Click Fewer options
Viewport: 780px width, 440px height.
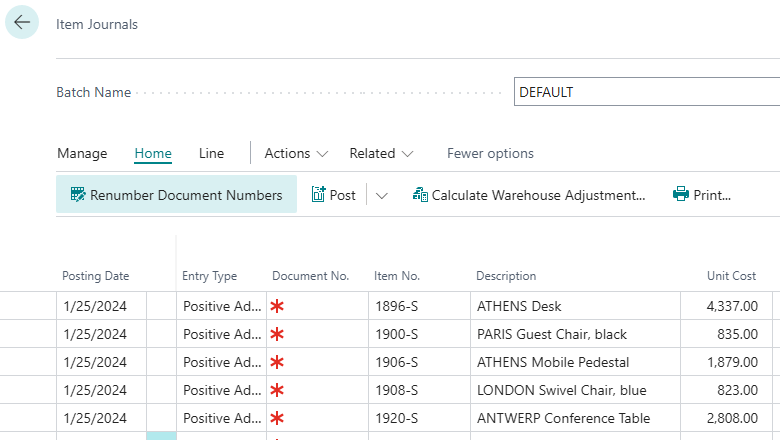[x=490, y=153]
